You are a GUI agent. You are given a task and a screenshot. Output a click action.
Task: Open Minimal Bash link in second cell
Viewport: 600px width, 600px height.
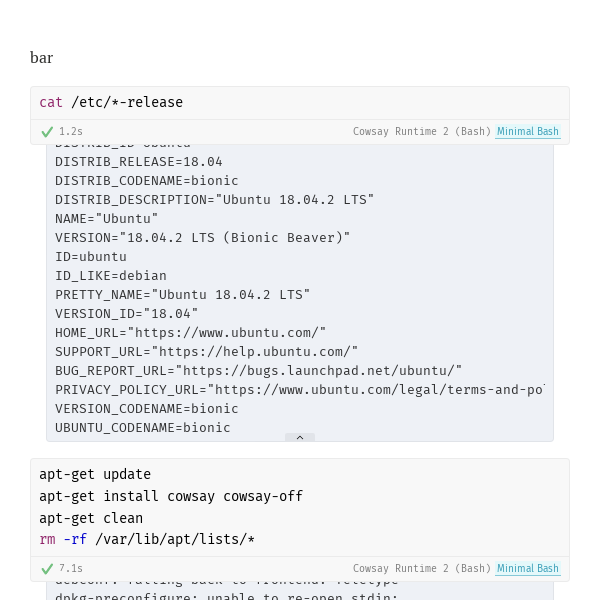click(528, 569)
